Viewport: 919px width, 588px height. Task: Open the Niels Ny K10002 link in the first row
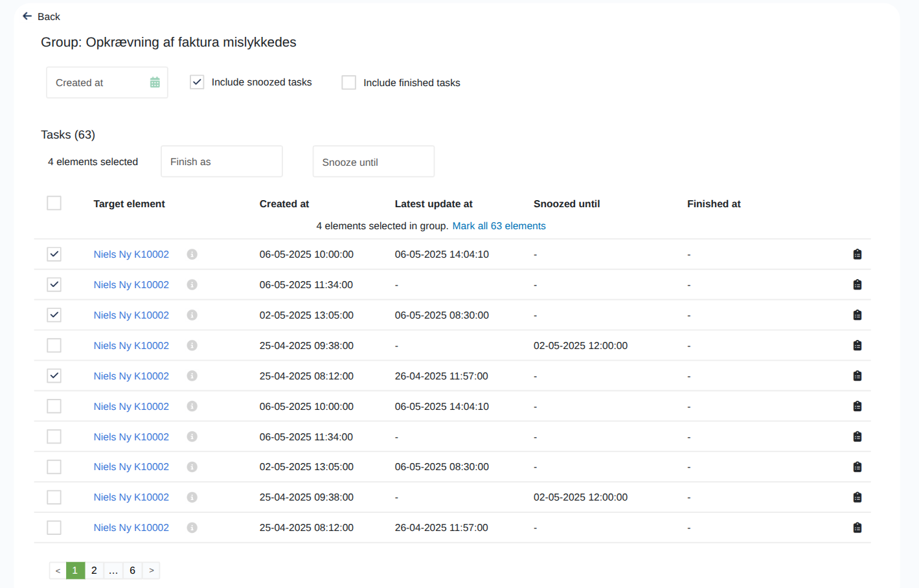tap(131, 254)
